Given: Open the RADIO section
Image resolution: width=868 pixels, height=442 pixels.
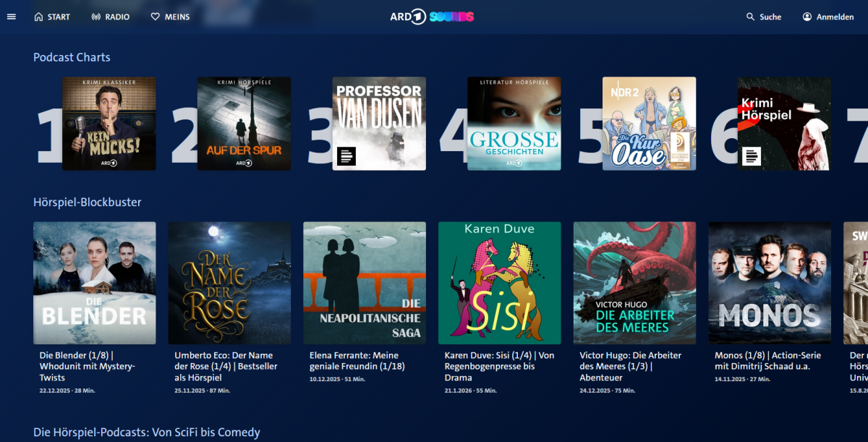Looking at the screenshot, I should coord(111,17).
